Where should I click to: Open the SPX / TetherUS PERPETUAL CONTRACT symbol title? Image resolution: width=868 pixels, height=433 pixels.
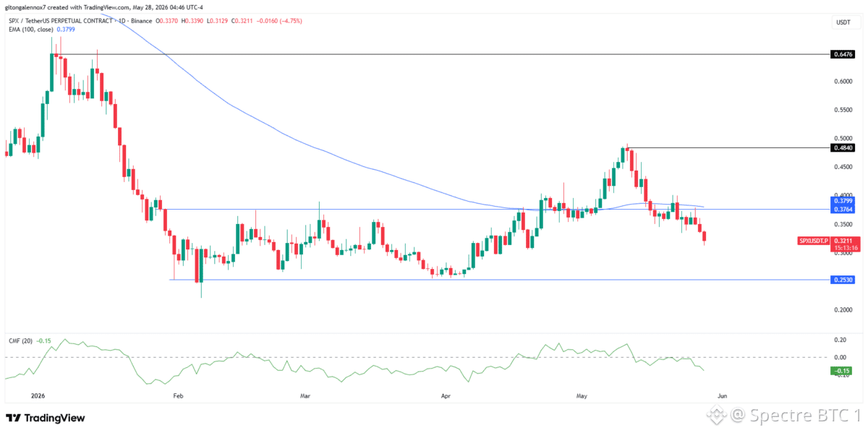(x=61, y=21)
